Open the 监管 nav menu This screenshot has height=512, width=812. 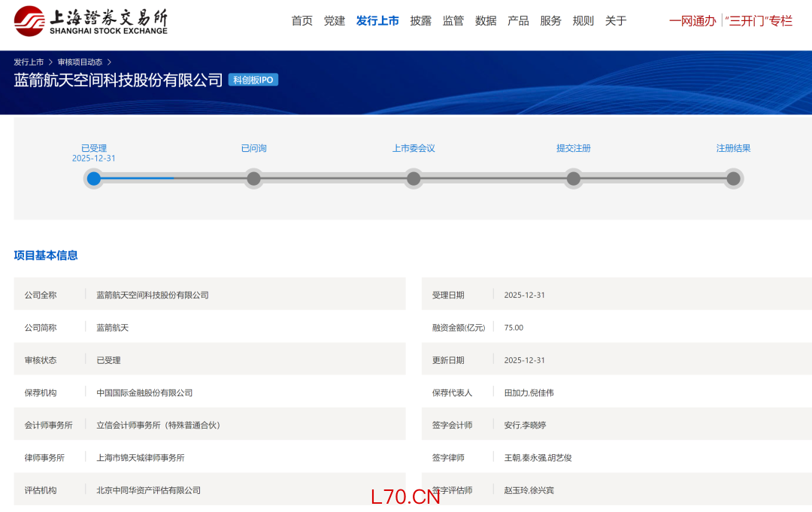[453, 21]
